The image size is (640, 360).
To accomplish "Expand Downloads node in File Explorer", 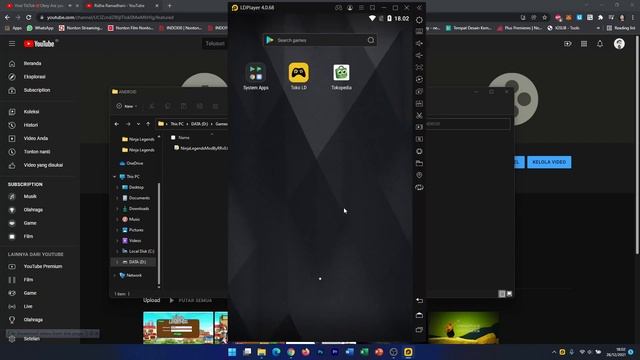I will click(118, 209).
